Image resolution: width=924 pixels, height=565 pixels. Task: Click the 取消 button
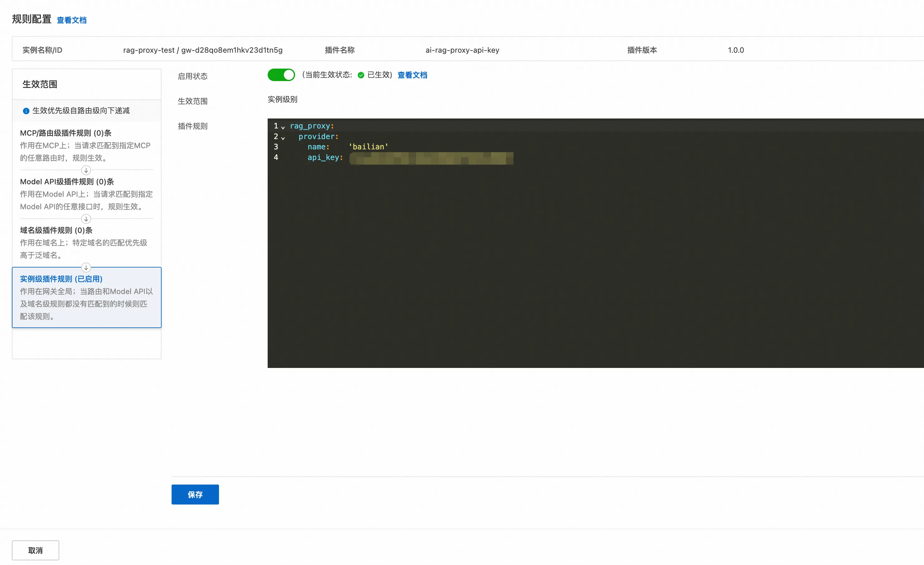(36, 550)
